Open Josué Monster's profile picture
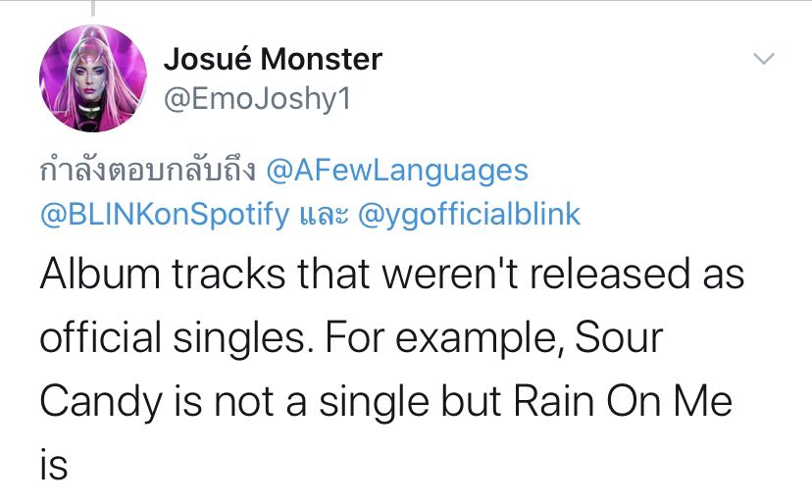Viewport: 812px width, 504px height. coord(88,80)
